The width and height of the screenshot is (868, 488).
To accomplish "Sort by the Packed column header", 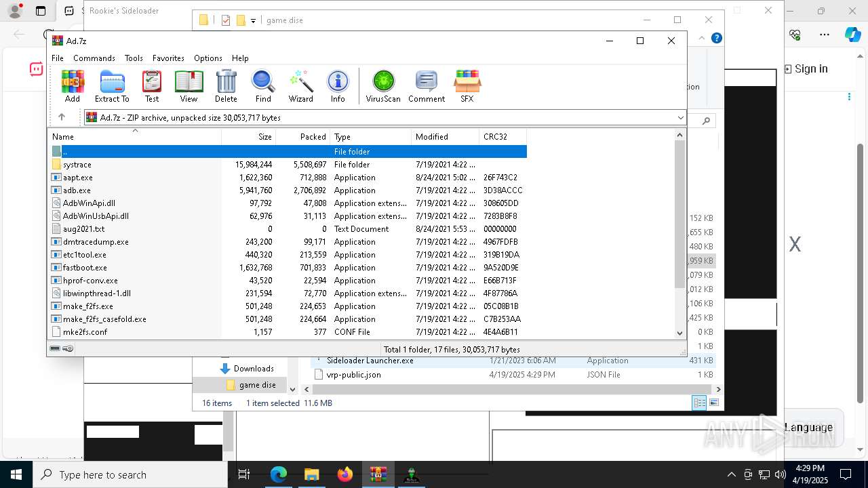I will click(303, 137).
